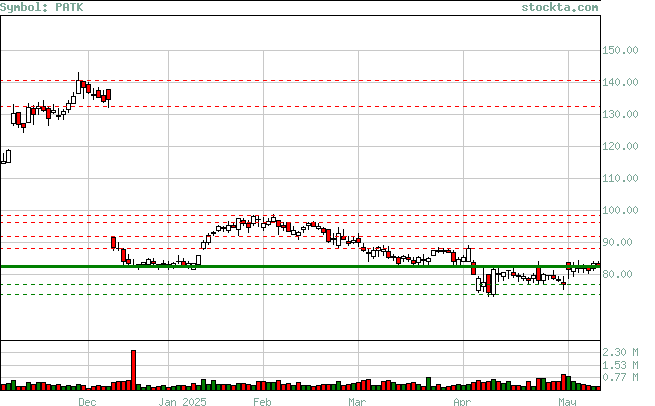Click the stockta.com source label

click(560, 8)
